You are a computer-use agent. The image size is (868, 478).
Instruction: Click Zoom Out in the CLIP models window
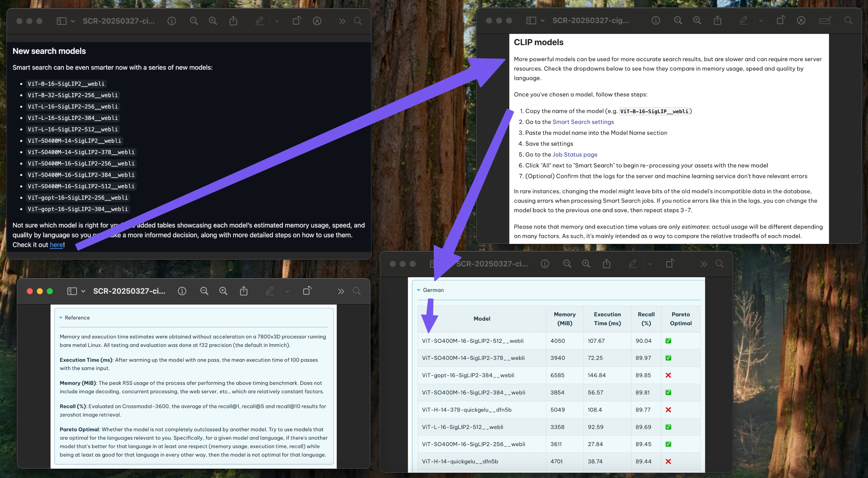pyautogui.click(x=678, y=21)
